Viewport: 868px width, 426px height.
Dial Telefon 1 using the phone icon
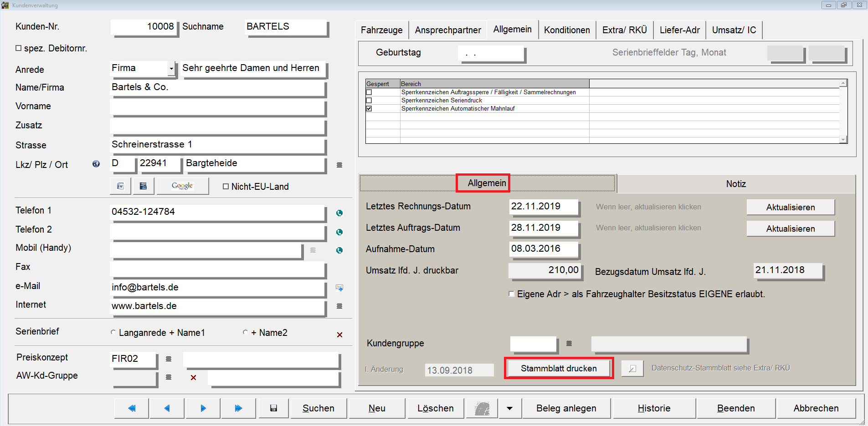coord(339,213)
